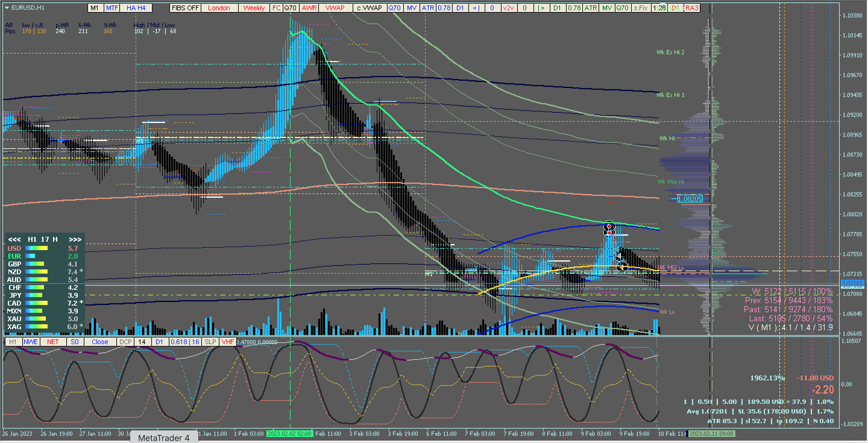Click the '>>>' arrow in currency panel

(75, 240)
